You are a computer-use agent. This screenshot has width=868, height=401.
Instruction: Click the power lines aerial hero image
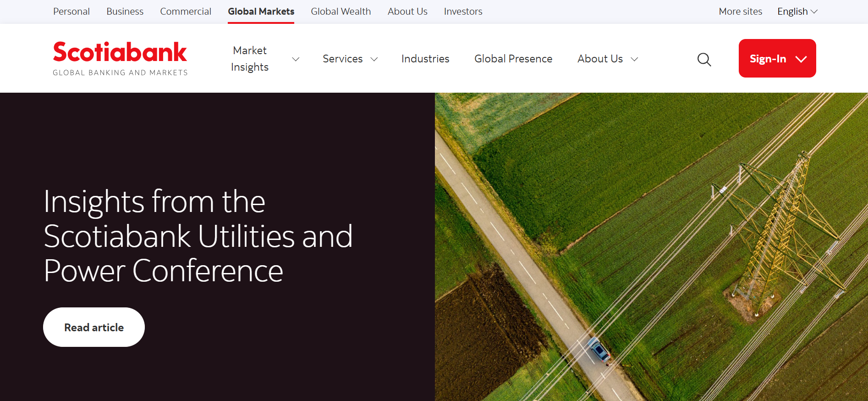point(651,247)
